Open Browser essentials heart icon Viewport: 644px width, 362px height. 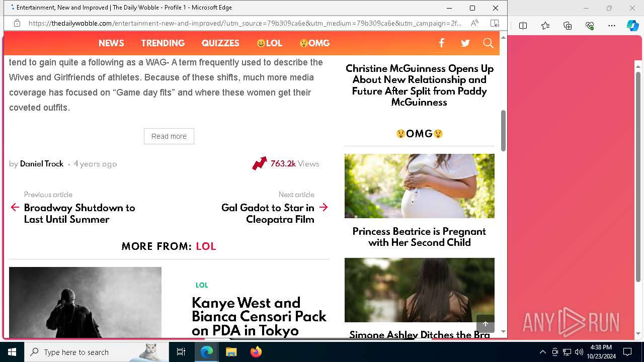coord(590,26)
